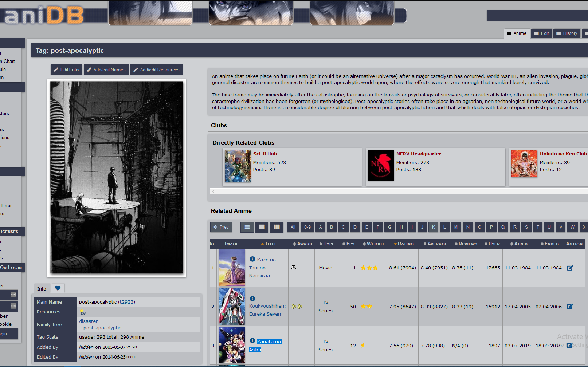The image size is (588, 367).
Task: Open post-apocalyptic link in Family Tree
Action: (102, 328)
